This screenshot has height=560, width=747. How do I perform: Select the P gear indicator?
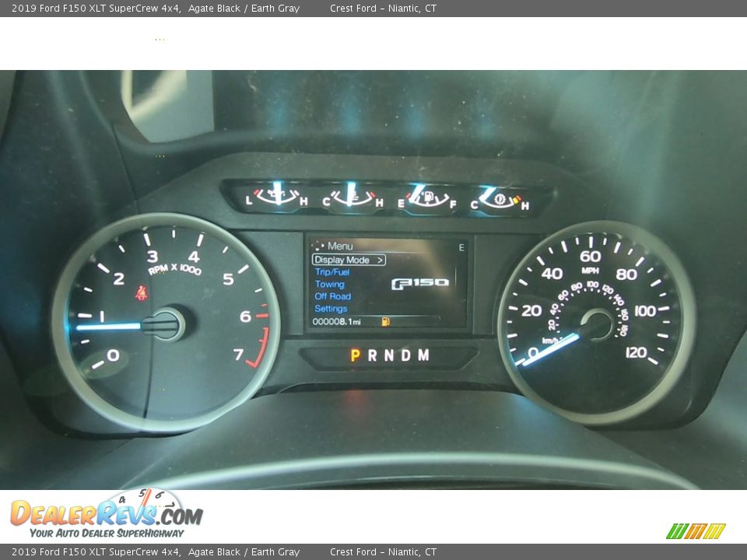355,355
